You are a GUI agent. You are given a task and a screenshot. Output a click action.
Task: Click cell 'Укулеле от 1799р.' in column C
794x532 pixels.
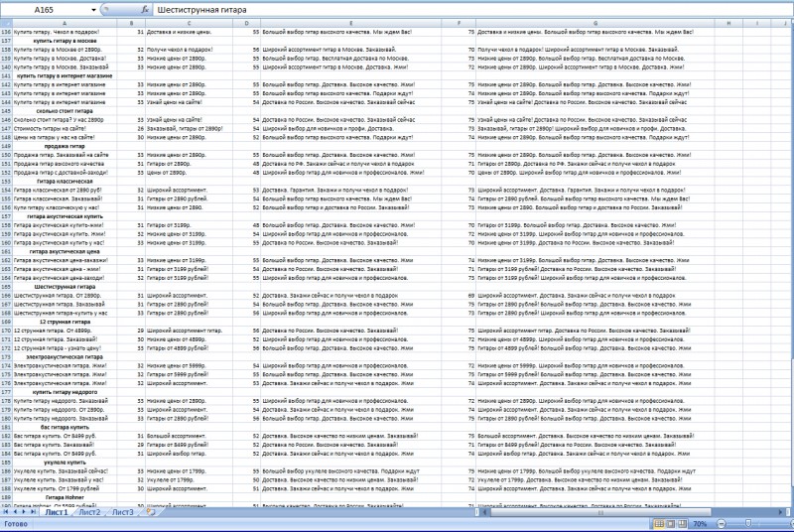pyautogui.click(x=189, y=479)
